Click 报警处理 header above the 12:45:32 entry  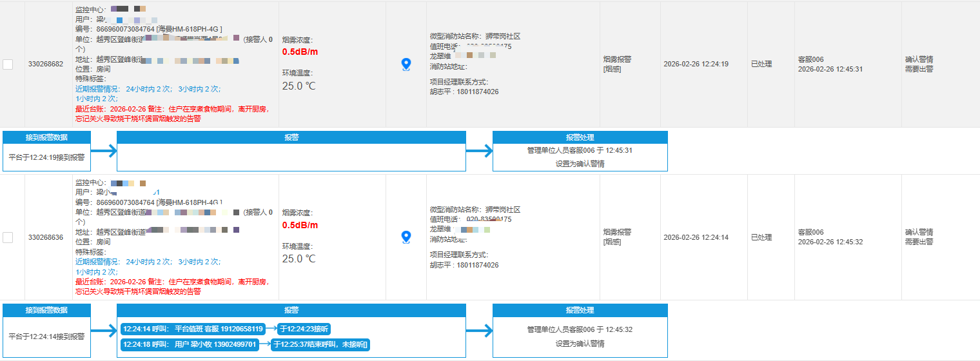(580, 310)
